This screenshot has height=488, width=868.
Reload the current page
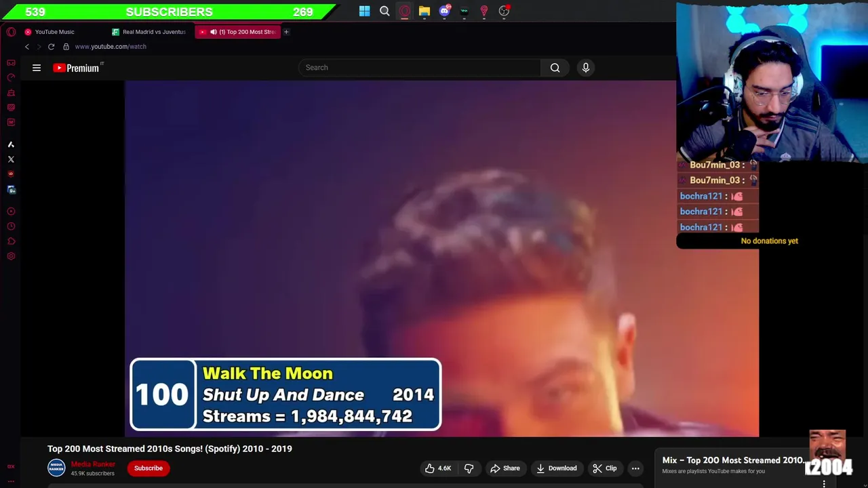51,47
